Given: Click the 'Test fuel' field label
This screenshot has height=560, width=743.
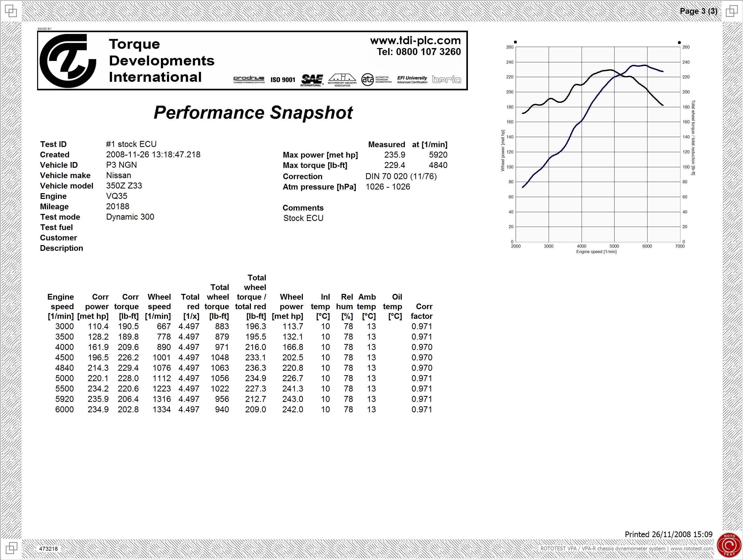Looking at the screenshot, I should click(56, 227).
